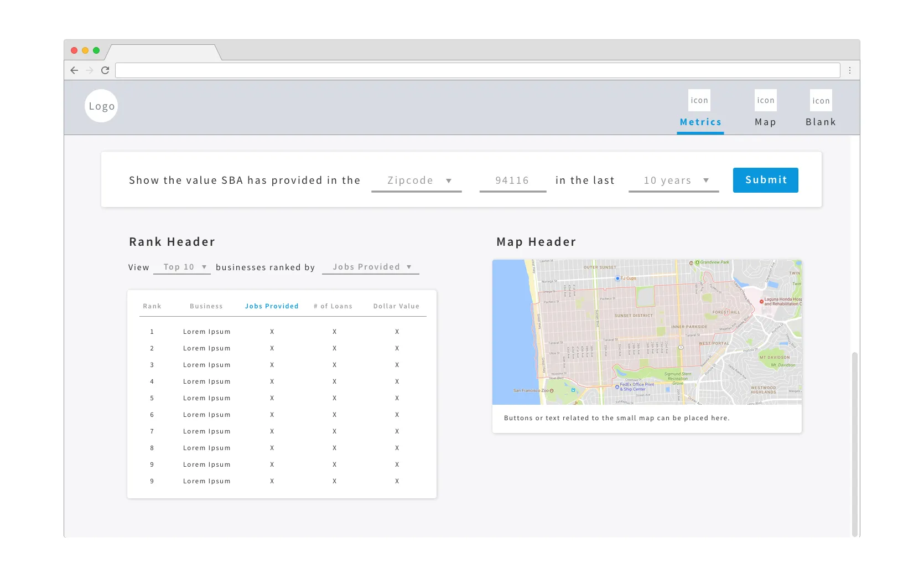
Task: Click the browser back arrow
Action: (x=74, y=70)
